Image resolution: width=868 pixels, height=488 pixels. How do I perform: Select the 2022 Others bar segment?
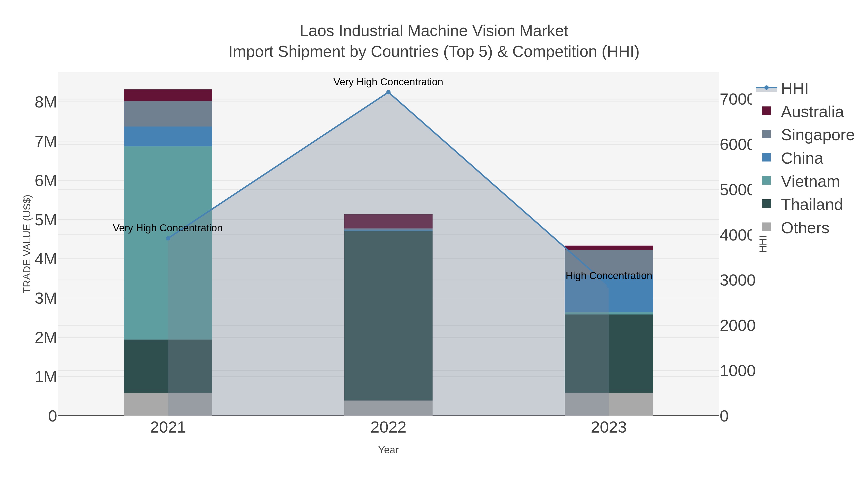388,408
